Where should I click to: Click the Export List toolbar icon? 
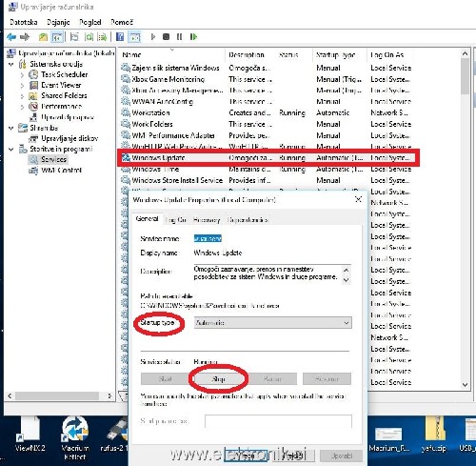click(x=102, y=37)
